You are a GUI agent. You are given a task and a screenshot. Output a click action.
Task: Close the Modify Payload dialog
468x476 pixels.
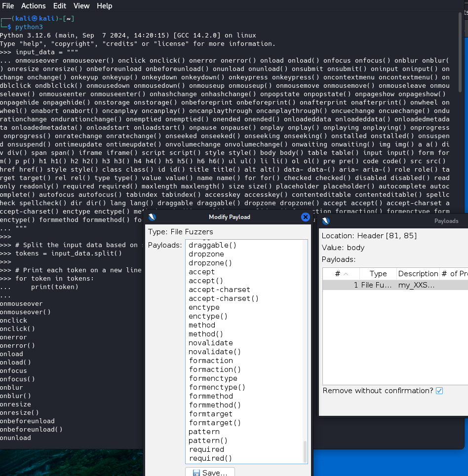coord(305,217)
